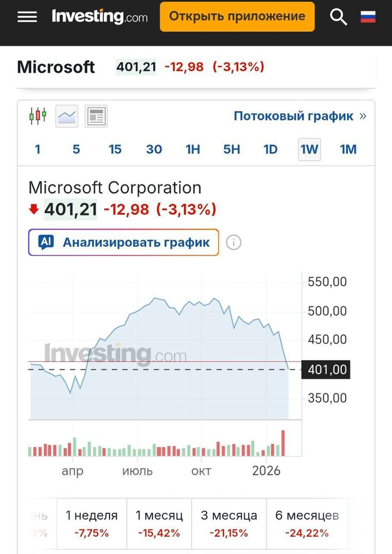Switch to area chart type

(x=67, y=116)
